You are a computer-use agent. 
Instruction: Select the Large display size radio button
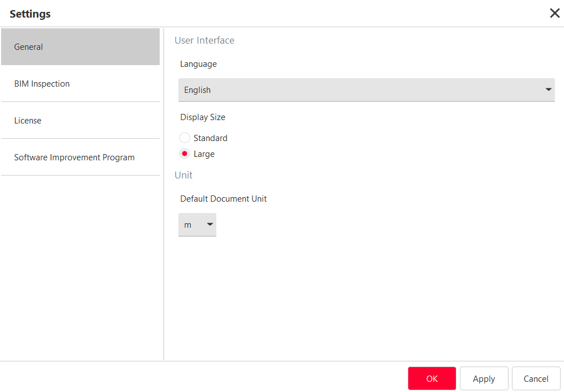185,154
